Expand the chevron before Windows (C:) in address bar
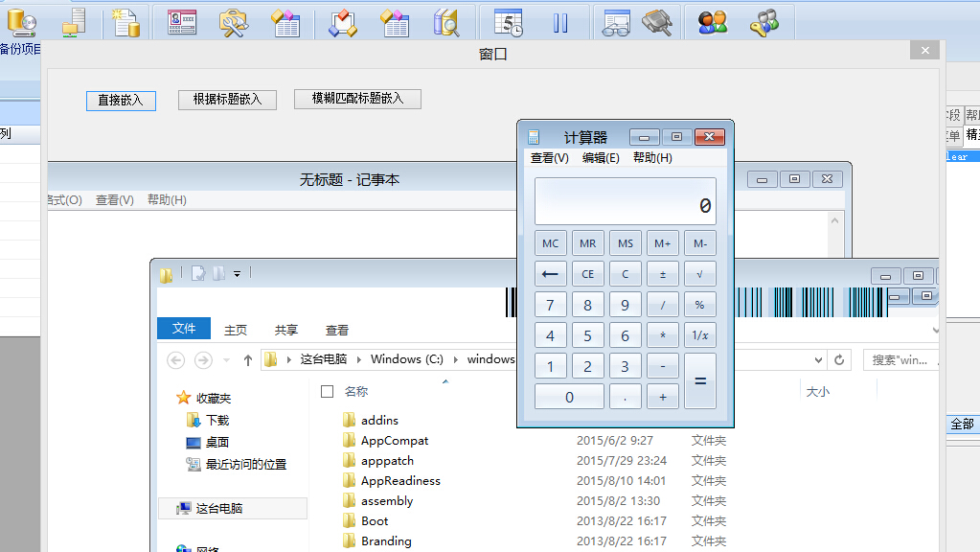The image size is (980, 552). click(358, 359)
